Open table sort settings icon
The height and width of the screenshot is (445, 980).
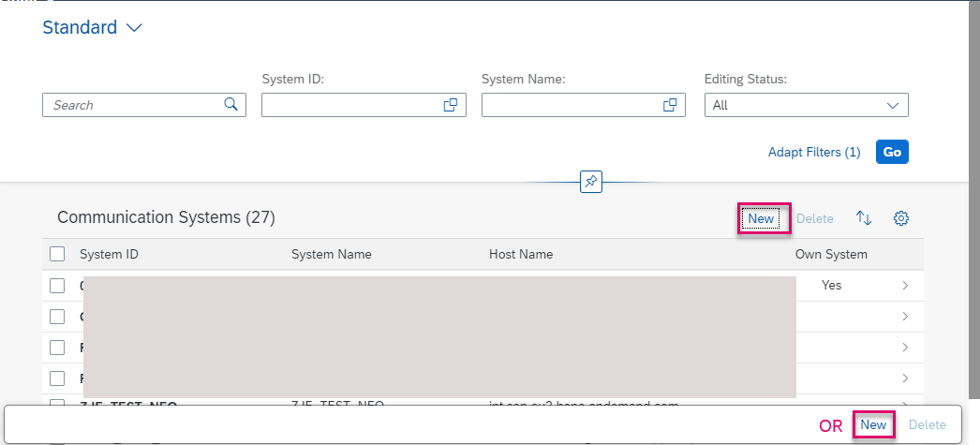[864, 218]
